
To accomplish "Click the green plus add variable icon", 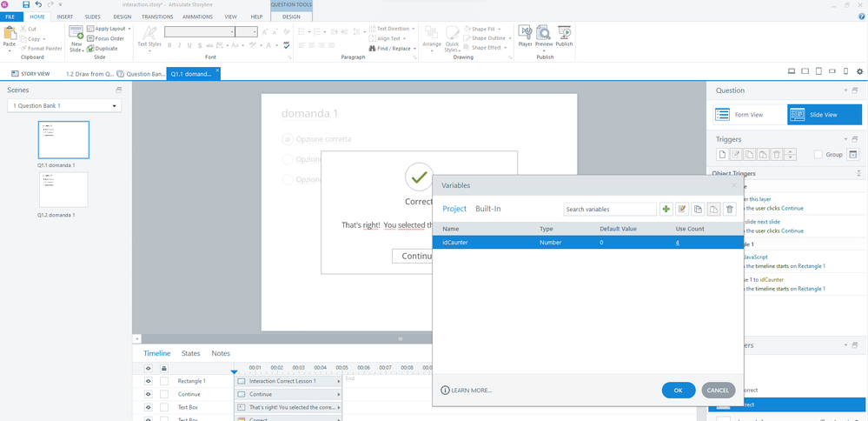I will (666, 209).
